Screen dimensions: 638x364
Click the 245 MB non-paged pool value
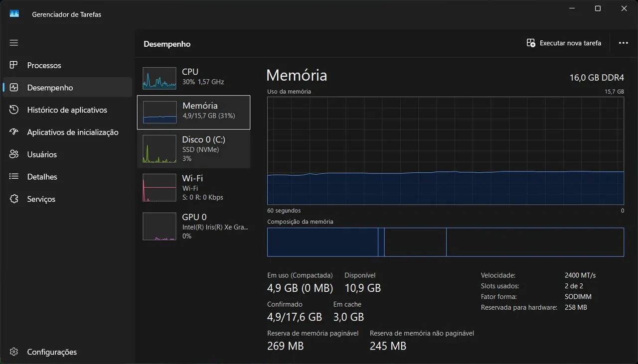[x=388, y=346]
